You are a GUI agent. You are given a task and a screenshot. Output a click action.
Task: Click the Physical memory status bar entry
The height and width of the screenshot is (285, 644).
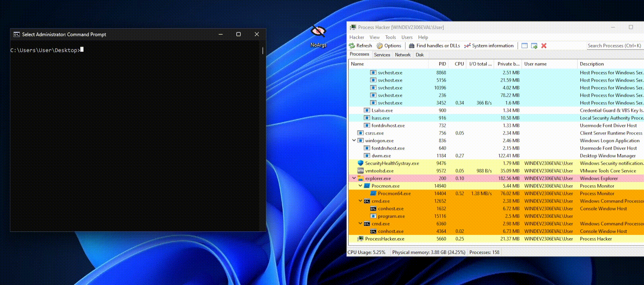429,252
